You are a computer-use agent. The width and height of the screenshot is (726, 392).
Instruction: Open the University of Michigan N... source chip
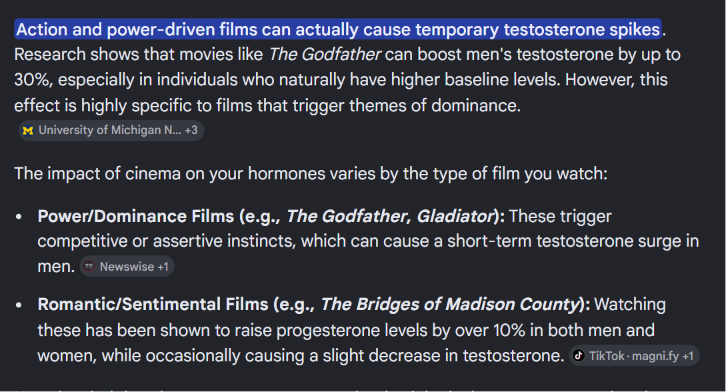(x=111, y=131)
